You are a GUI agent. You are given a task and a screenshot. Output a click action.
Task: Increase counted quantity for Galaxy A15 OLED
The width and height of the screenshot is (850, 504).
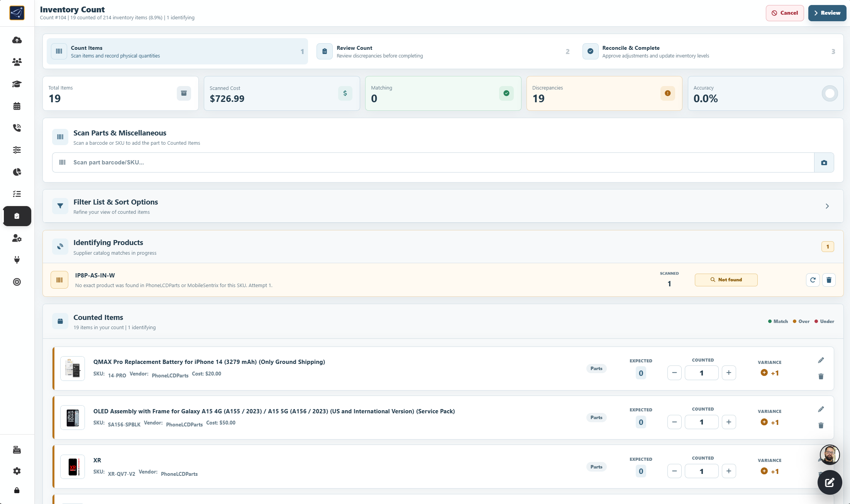coord(729,422)
